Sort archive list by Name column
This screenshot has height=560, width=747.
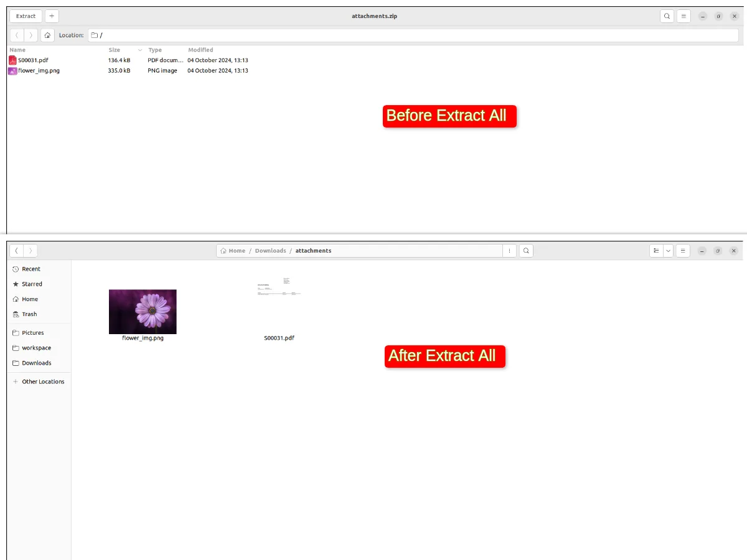(x=17, y=50)
